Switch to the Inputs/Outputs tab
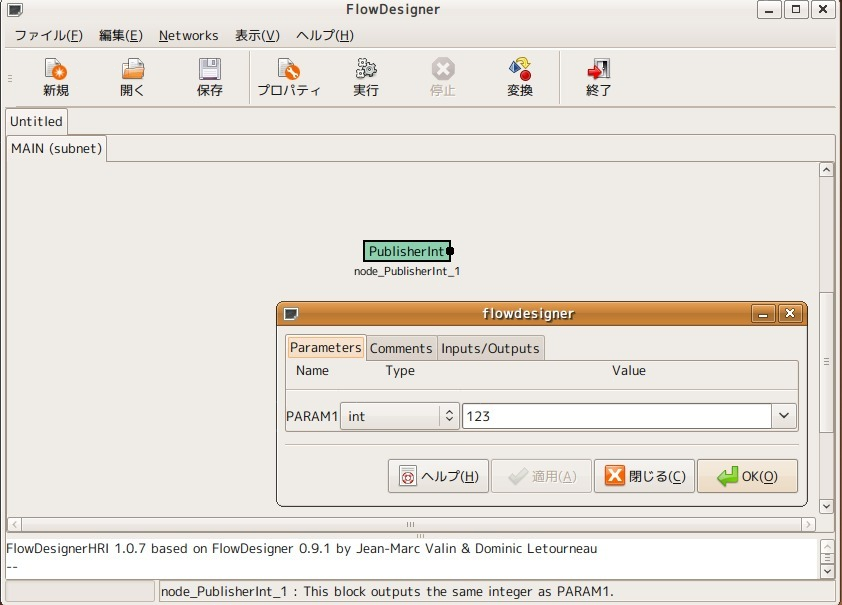 tap(490, 348)
